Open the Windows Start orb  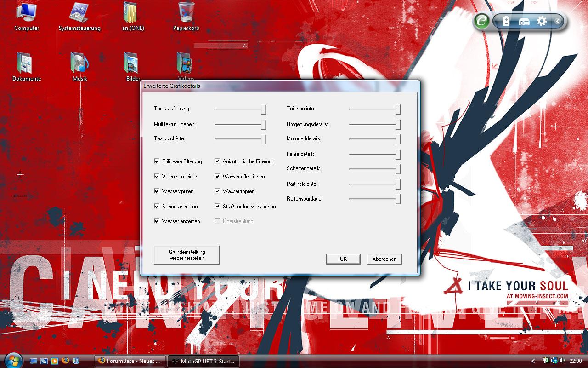[x=13, y=360]
